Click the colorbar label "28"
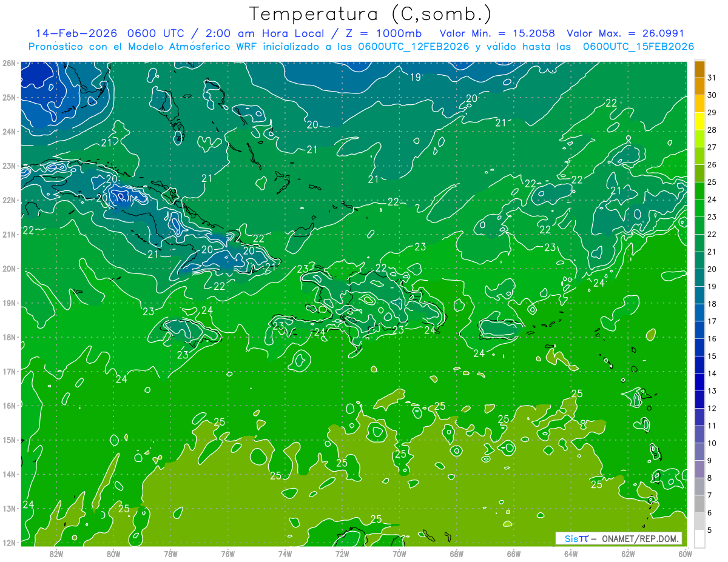 pos(712,130)
